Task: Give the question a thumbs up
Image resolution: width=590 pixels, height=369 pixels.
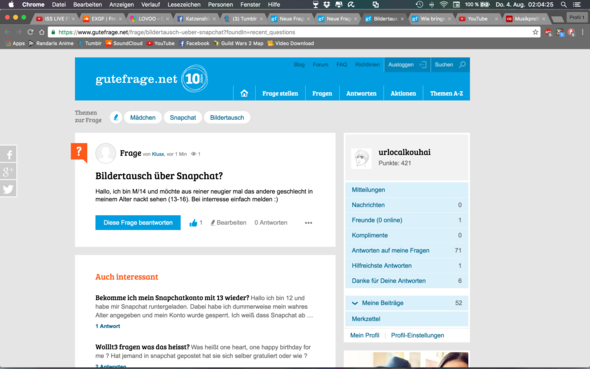Action: click(193, 223)
